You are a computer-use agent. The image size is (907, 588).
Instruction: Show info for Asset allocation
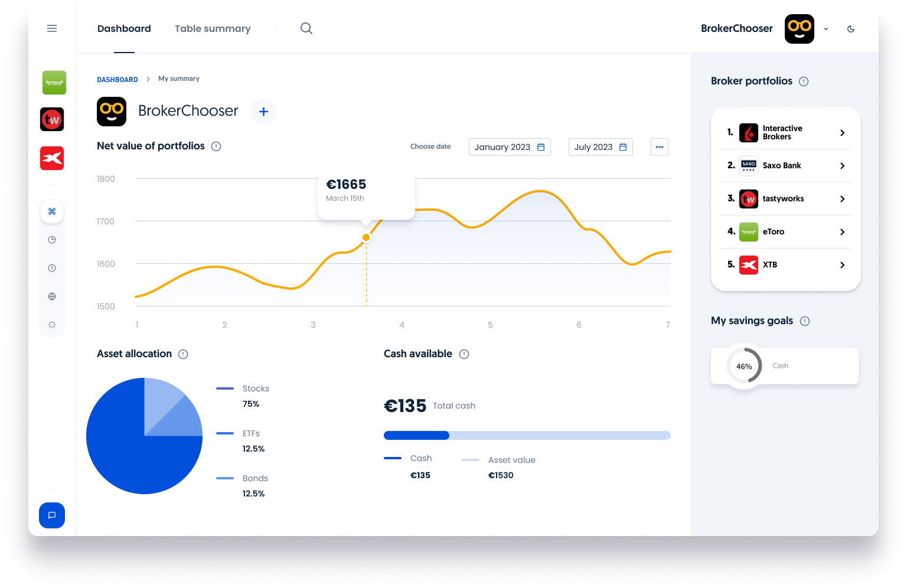183,354
